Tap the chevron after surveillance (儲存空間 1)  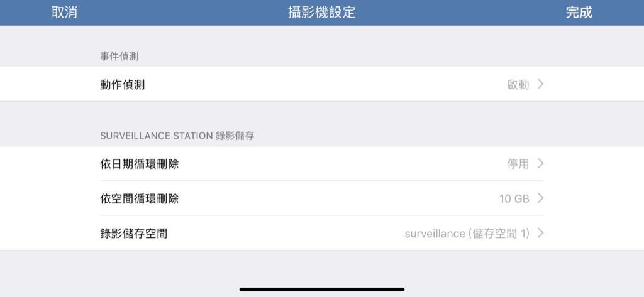[541, 234]
